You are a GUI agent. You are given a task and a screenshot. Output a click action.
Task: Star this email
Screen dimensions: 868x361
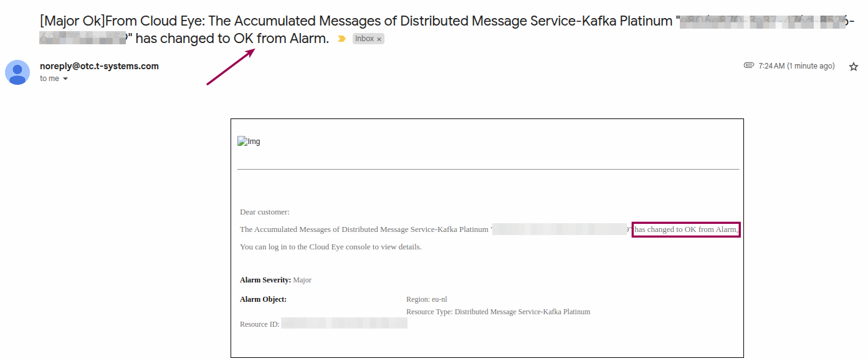(x=854, y=67)
